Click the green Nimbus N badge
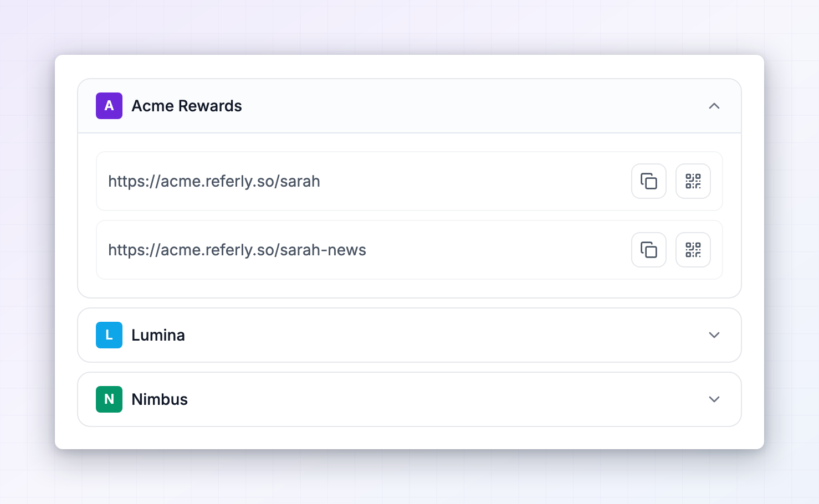Screen dimensions: 819x504 click(109, 399)
